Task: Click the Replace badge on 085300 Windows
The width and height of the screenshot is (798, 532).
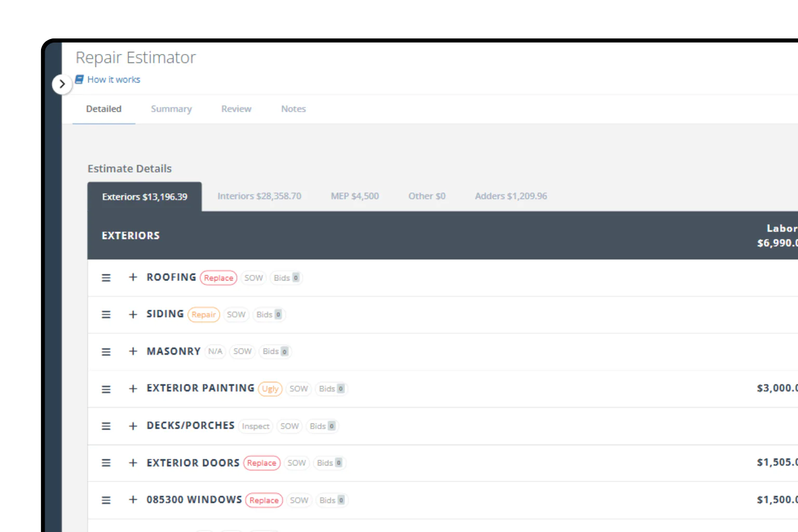Action: pyautogui.click(x=264, y=500)
